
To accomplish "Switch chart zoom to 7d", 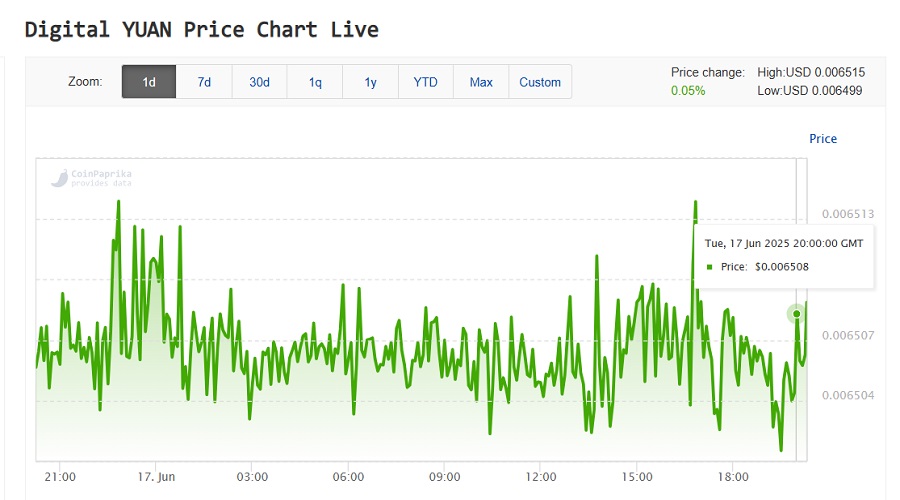I will coord(204,82).
